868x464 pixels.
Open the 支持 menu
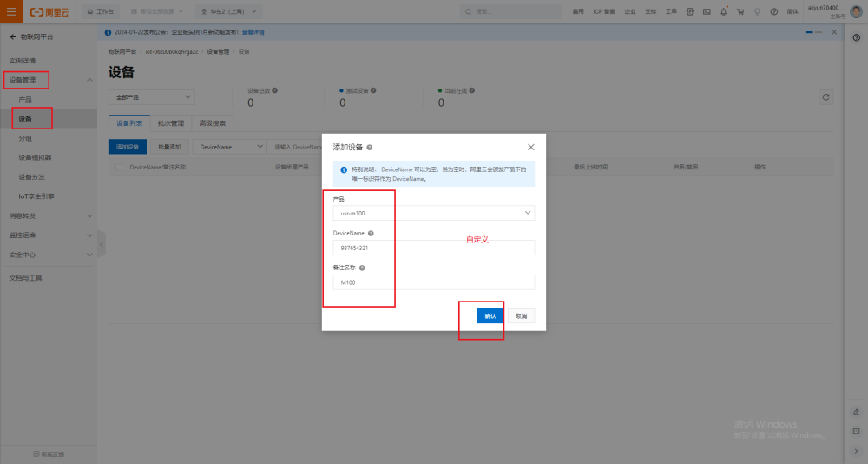[650, 11]
